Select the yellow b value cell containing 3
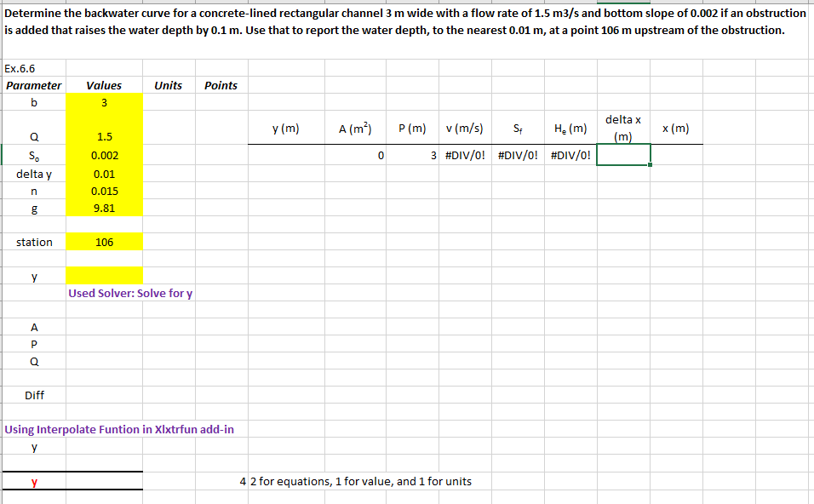814x504 pixels. click(x=105, y=102)
